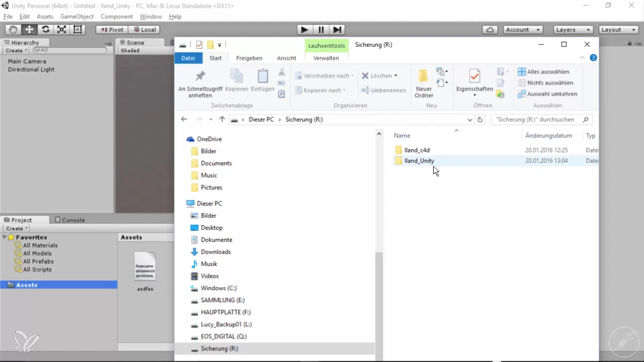The image size is (644, 362).
Task: Select the Iland_c4d folder
Action: (x=417, y=150)
